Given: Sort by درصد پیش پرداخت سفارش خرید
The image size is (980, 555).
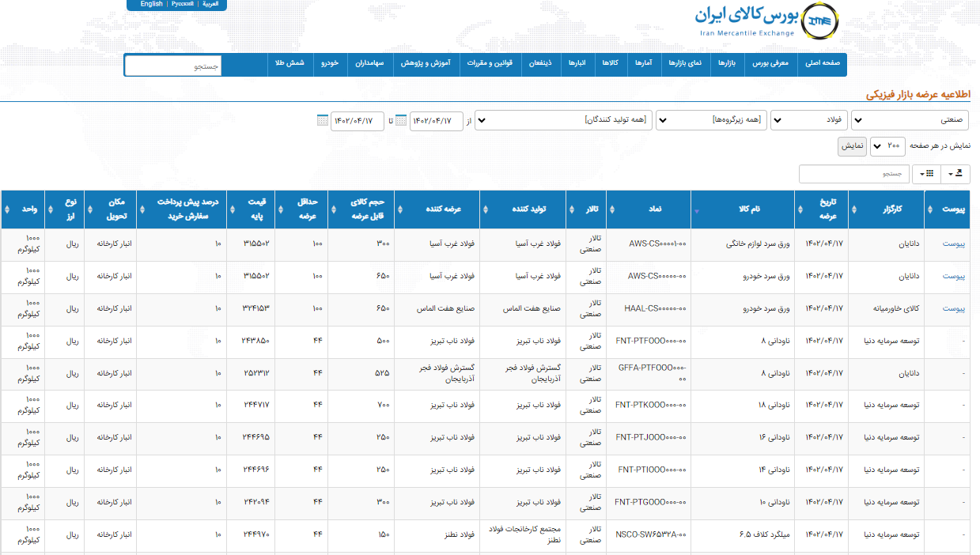Looking at the screenshot, I should pos(182,210).
